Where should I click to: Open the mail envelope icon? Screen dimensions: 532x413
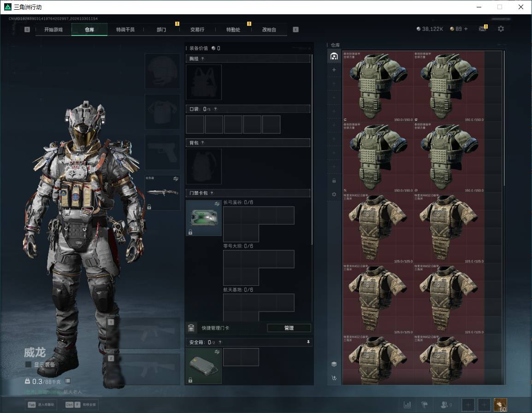click(x=483, y=29)
